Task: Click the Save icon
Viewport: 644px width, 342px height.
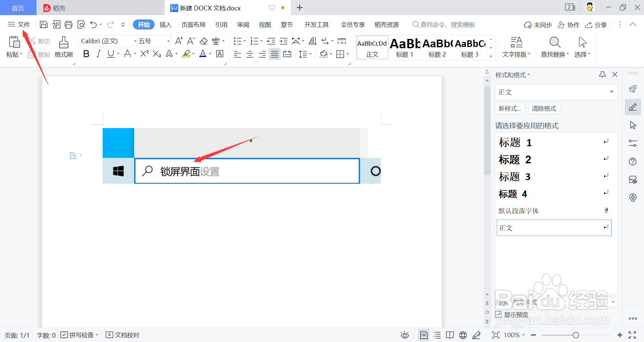Action: pyautogui.click(x=44, y=24)
